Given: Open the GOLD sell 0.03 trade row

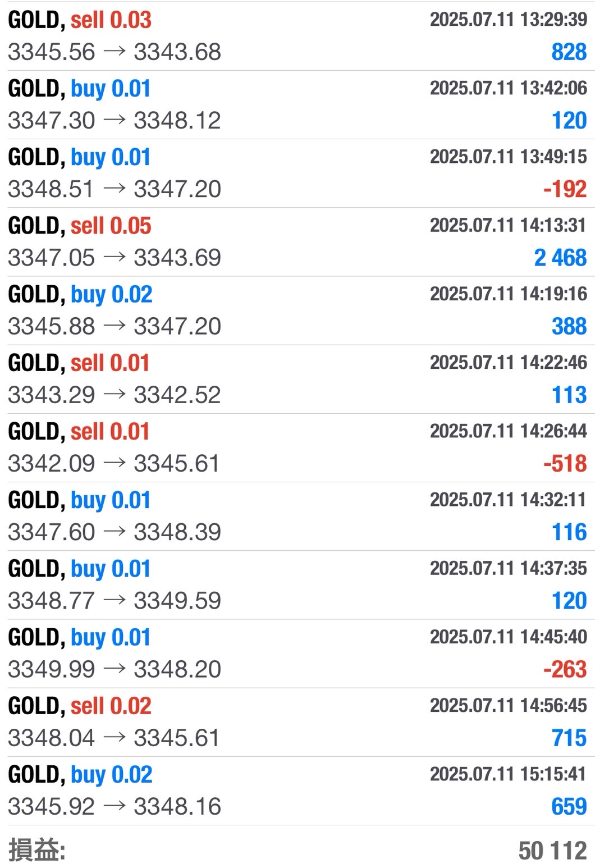Looking at the screenshot, I should tap(297, 36).
